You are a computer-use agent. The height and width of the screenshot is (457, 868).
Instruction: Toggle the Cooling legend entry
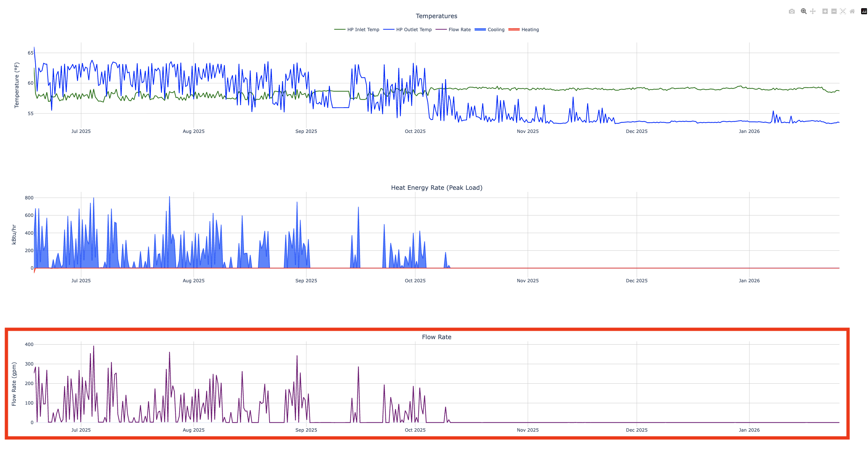496,30
